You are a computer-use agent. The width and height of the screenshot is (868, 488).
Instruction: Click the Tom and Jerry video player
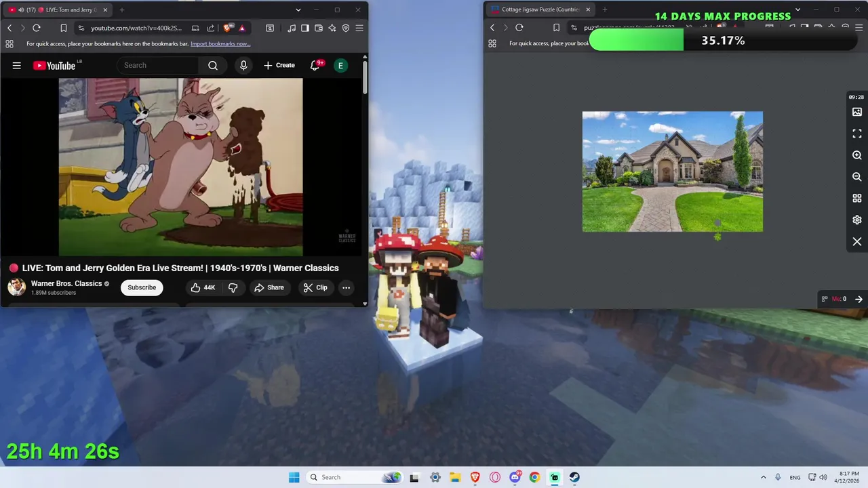180,167
